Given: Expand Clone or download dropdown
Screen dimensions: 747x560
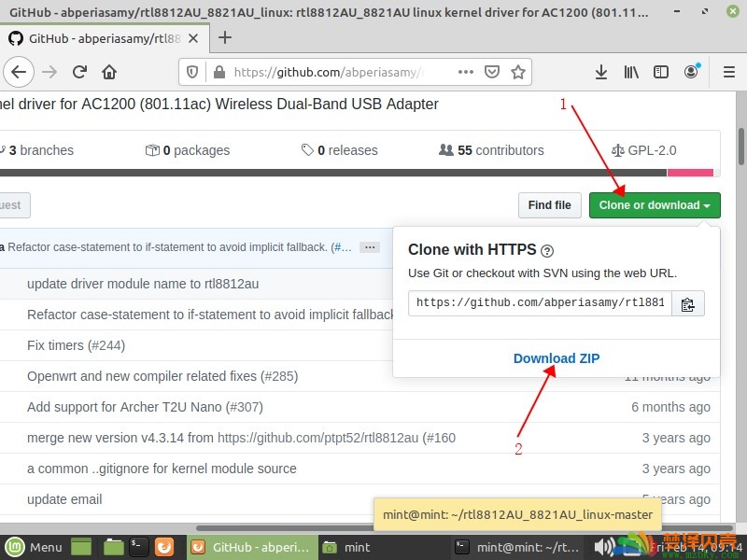Looking at the screenshot, I should coord(655,205).
